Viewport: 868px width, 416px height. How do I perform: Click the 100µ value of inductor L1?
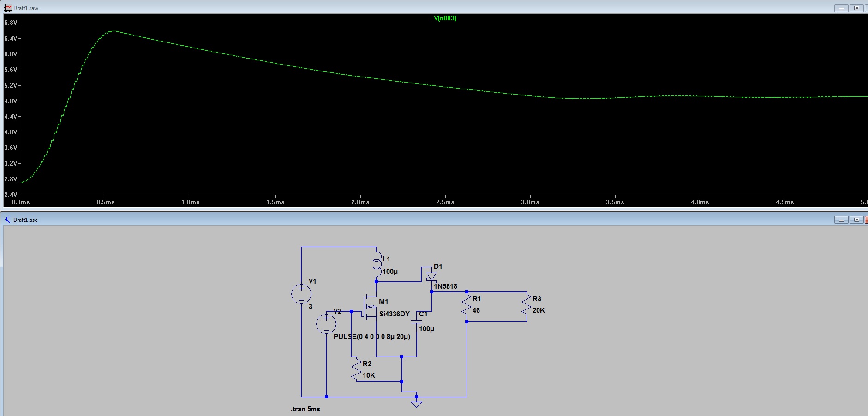390,272
